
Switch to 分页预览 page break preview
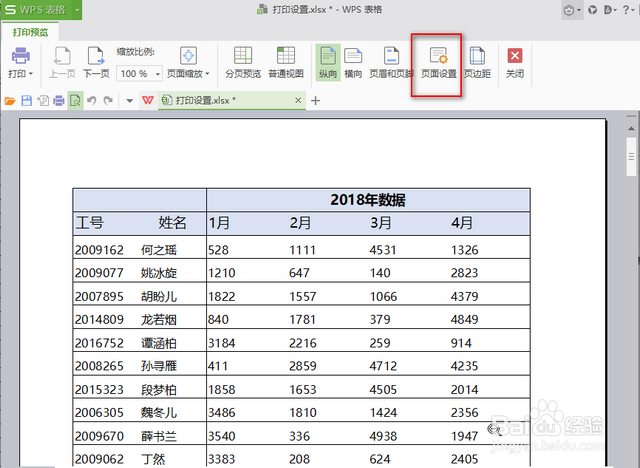(243, 62)
